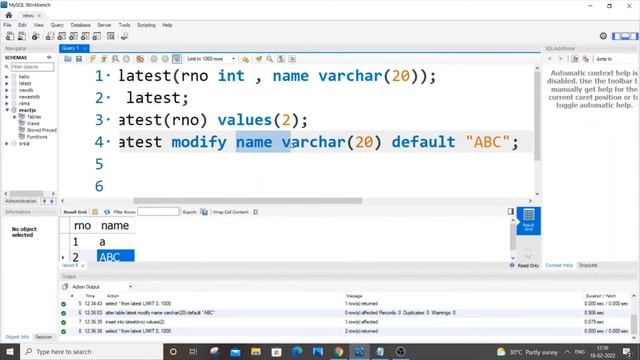Toggle the invisible characters icon
Viewport: 640px width, 360px height.
[x=281, y=59]
